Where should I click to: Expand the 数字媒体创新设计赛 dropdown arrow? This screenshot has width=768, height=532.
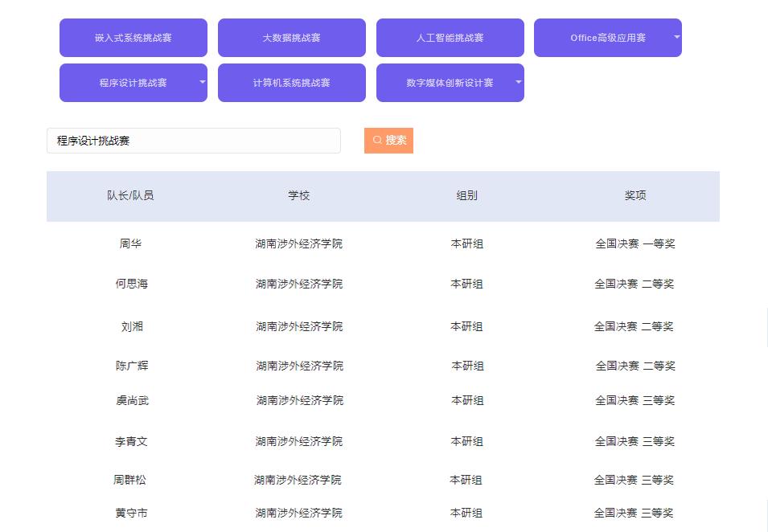519,82
